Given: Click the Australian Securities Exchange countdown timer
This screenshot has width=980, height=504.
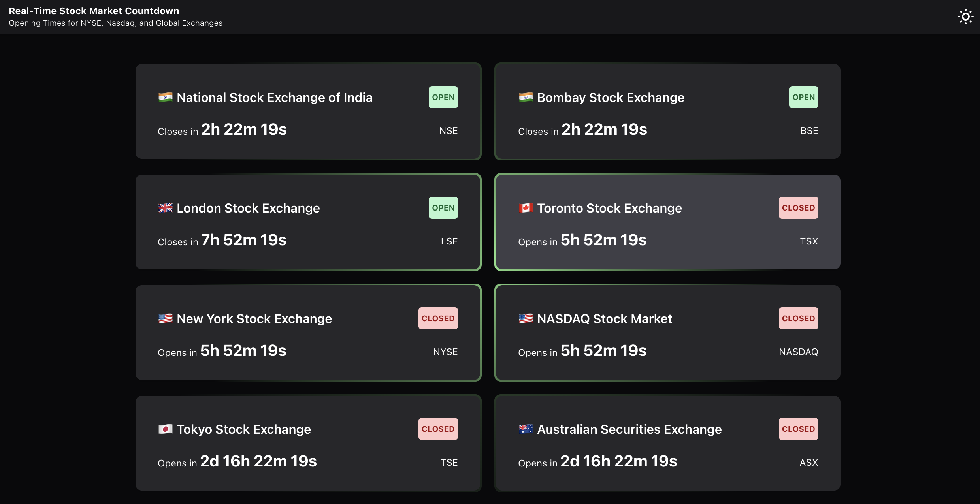Looking at the screenshot, I should [618, 461].
